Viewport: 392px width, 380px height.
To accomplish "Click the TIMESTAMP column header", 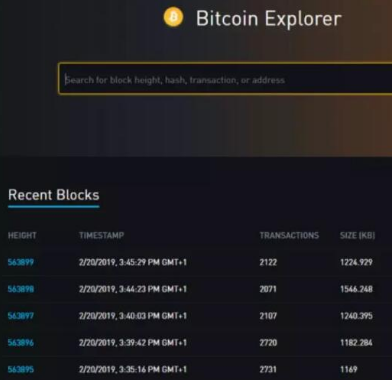I will click(x=102, y=236).
